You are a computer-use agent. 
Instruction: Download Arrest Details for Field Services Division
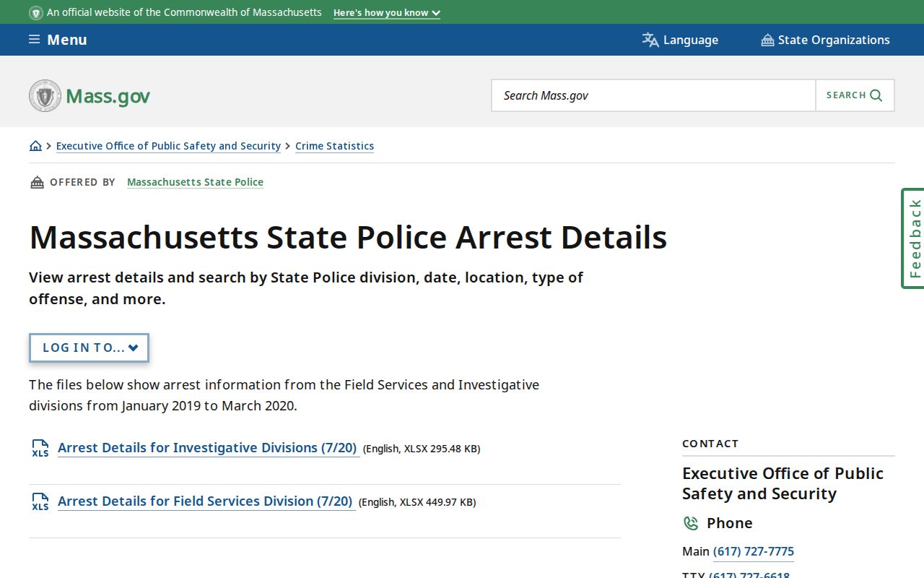[206, 501]
